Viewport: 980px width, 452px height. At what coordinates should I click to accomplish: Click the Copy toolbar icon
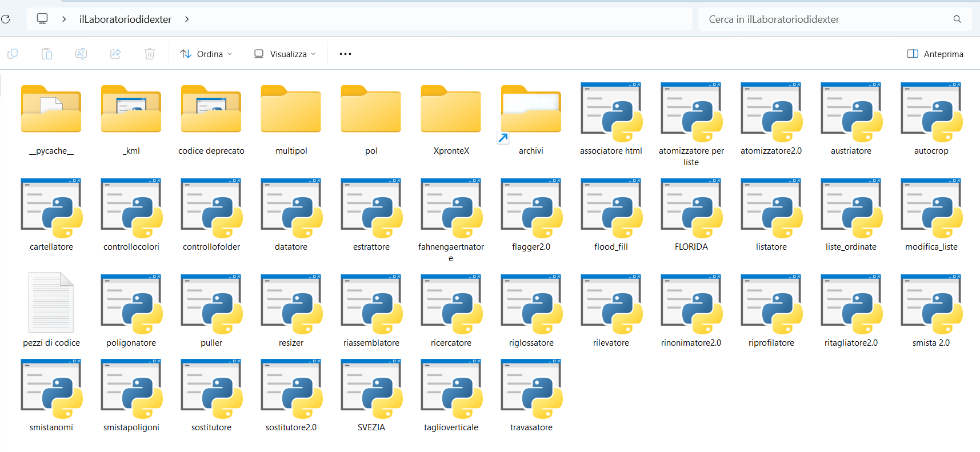(x=13, y=54)
